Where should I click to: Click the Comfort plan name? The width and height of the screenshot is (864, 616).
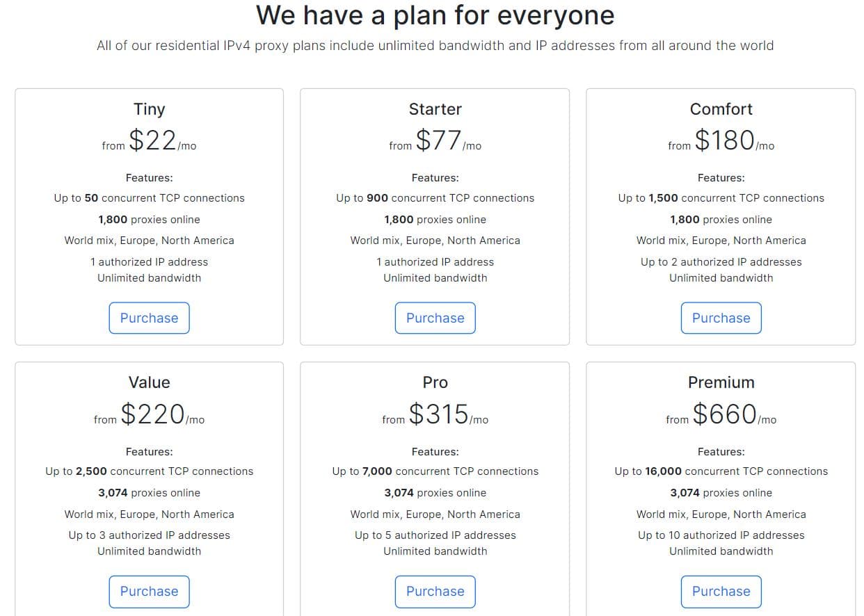[721, 109]
